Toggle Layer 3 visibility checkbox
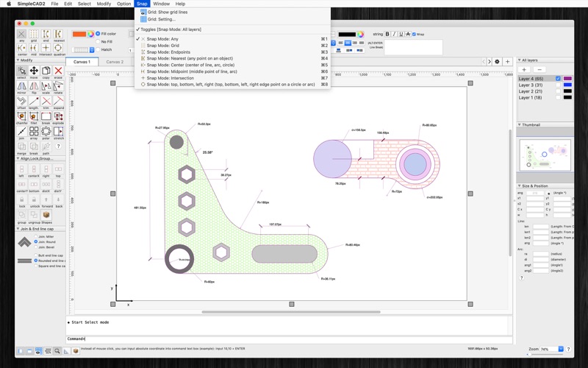588x368 pixels. [x=559, y=85]
